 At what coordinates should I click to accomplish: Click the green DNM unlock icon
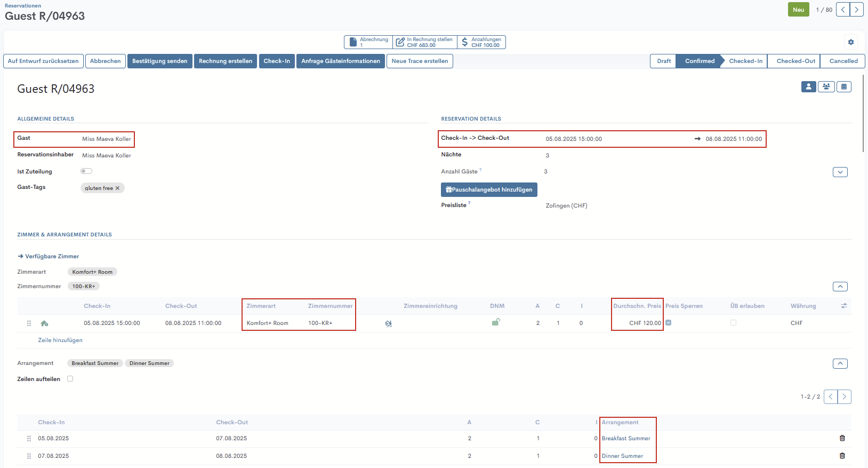(495, 322)
